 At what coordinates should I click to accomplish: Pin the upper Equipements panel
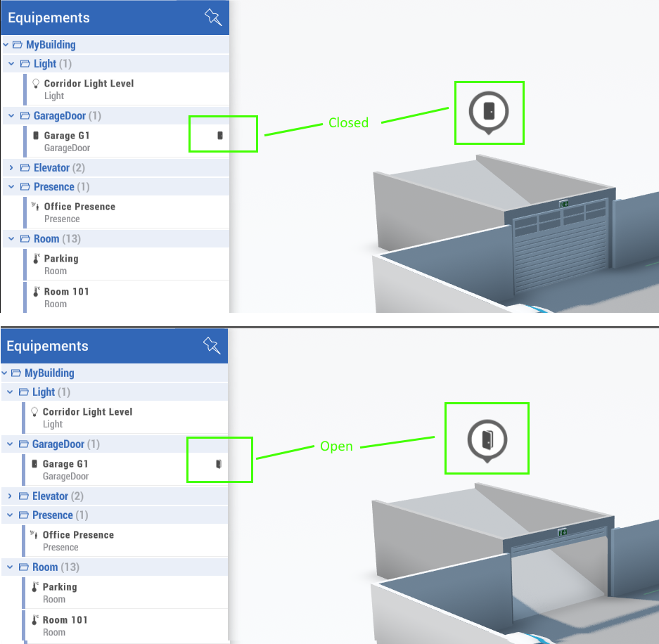tap(212, 18)
